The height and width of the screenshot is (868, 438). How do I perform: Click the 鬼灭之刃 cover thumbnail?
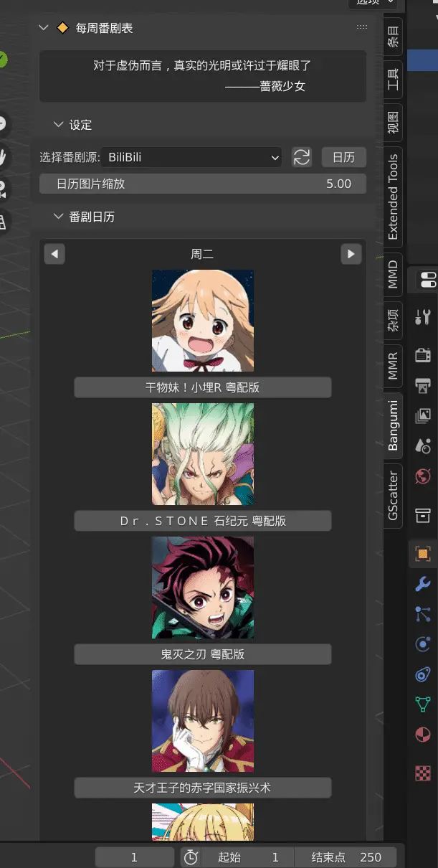pyautogui.click(x=203, y=588)
